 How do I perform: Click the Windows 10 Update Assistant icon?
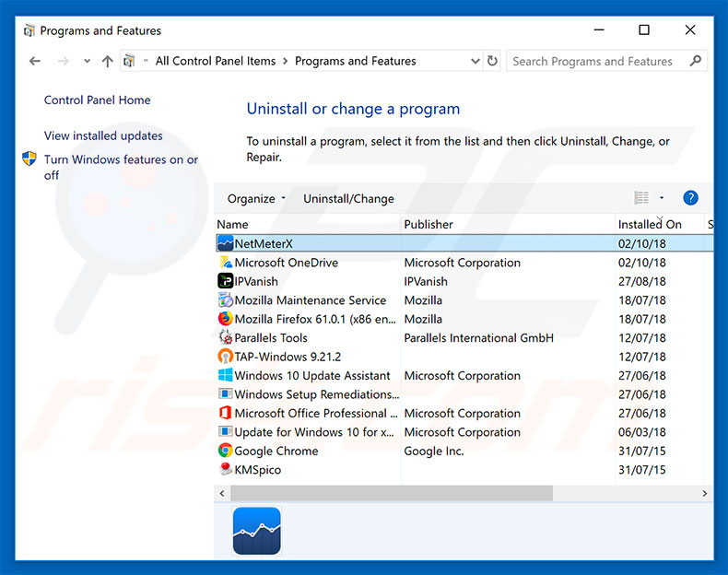pyautogui.click(x=226, y=375)
